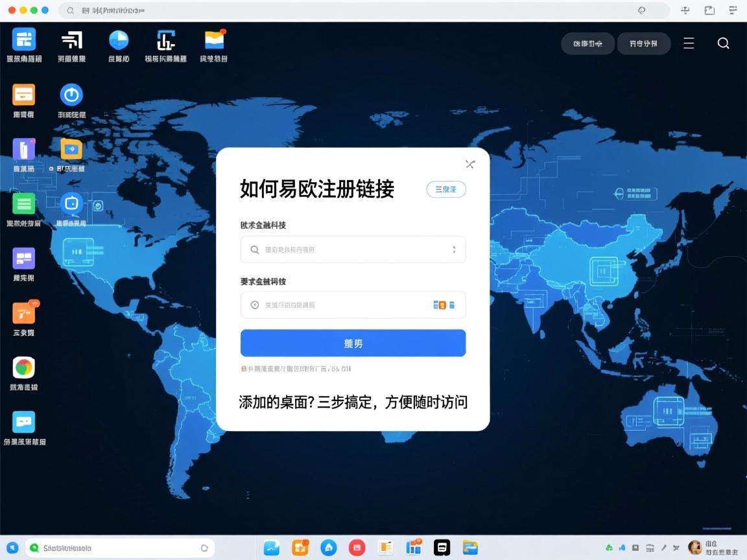747x560 pixels.
Task: Click the plus-cross icon in browser toolbar
Action: click(685, 10)
